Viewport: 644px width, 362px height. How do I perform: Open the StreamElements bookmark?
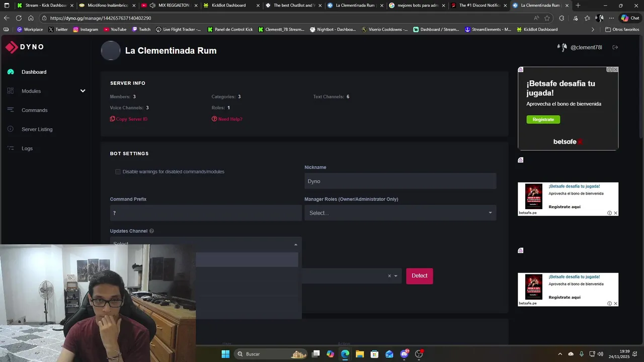pyautogui.click(x=488, y=30)
